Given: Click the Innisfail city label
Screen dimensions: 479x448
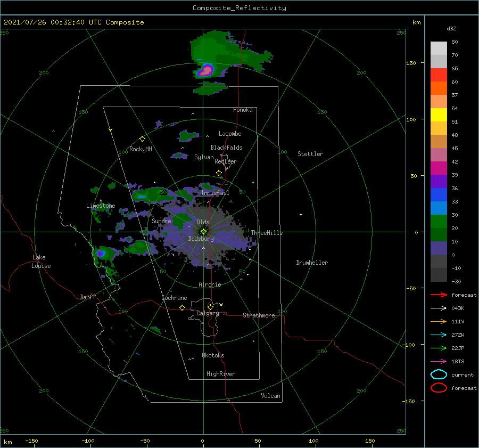Looking at the screenshot, I should click(x=215, y=193).
